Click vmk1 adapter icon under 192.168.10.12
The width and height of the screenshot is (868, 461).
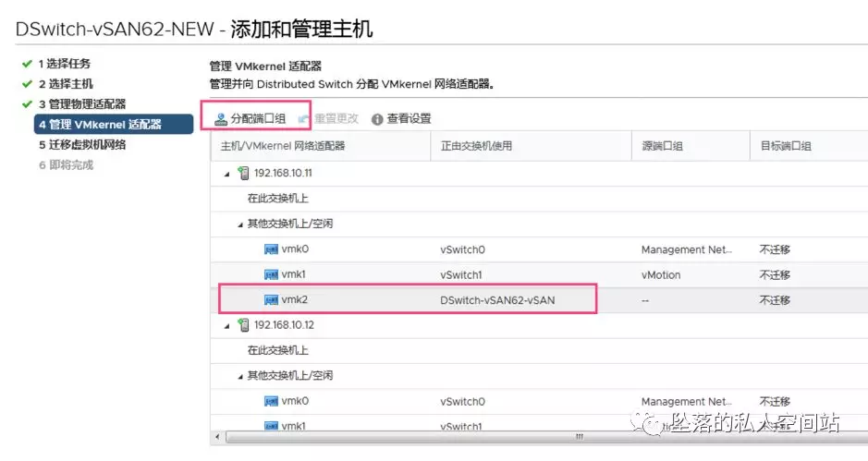(x=271, y=426)
